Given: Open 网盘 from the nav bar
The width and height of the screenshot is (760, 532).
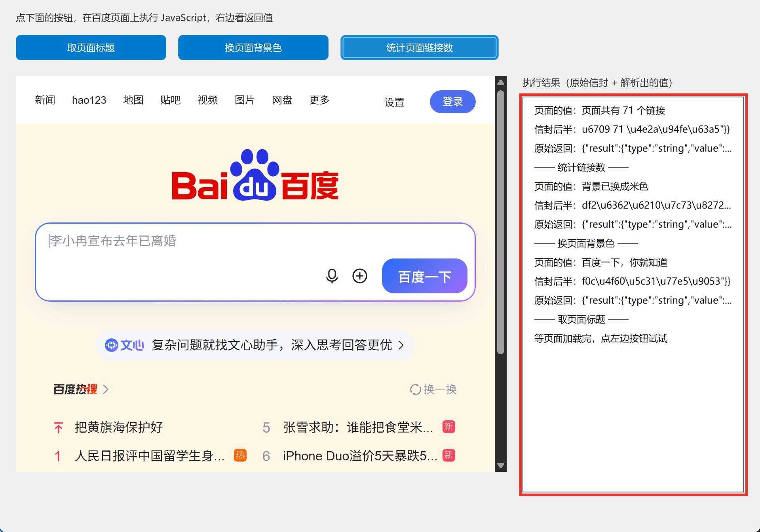Looking at the screenshot, I should coord(282,100).
